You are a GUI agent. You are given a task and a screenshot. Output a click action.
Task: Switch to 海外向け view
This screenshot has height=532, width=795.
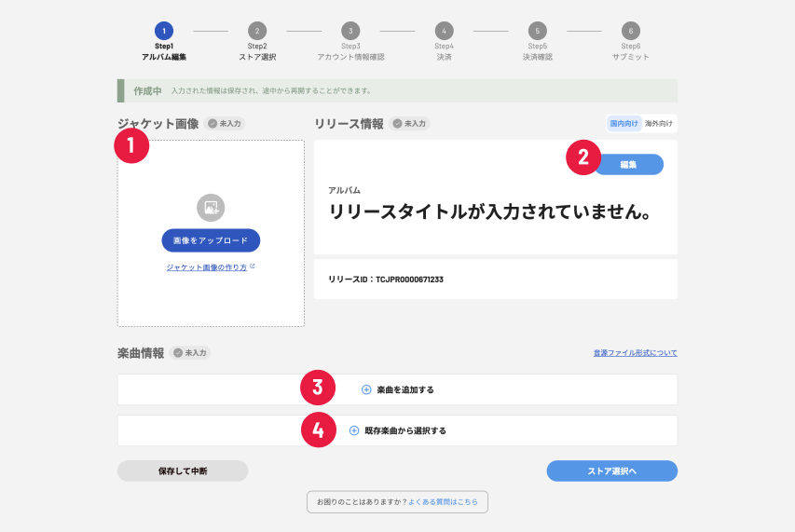[x=659, y=124]
